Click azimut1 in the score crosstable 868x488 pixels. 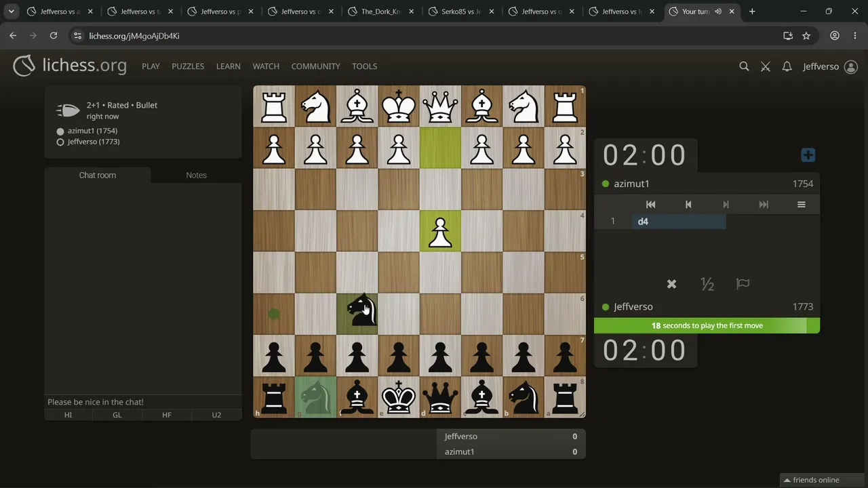(460, 451)
